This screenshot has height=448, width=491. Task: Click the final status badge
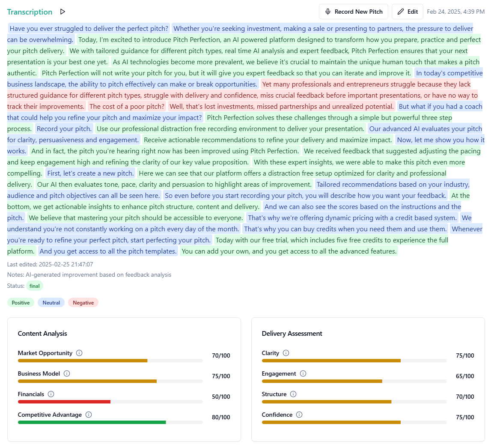click(34, 286)
